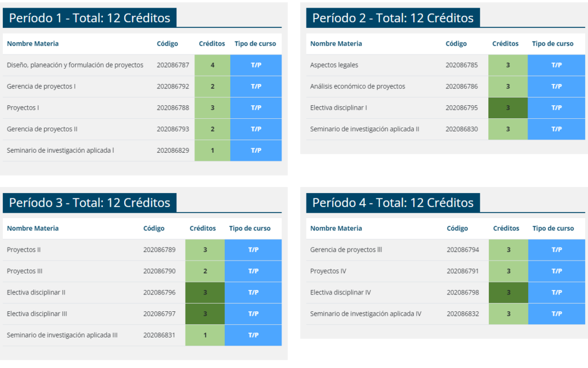Click course code 202086830
This screenshot has width=588, height=368.
coord(462,129)
